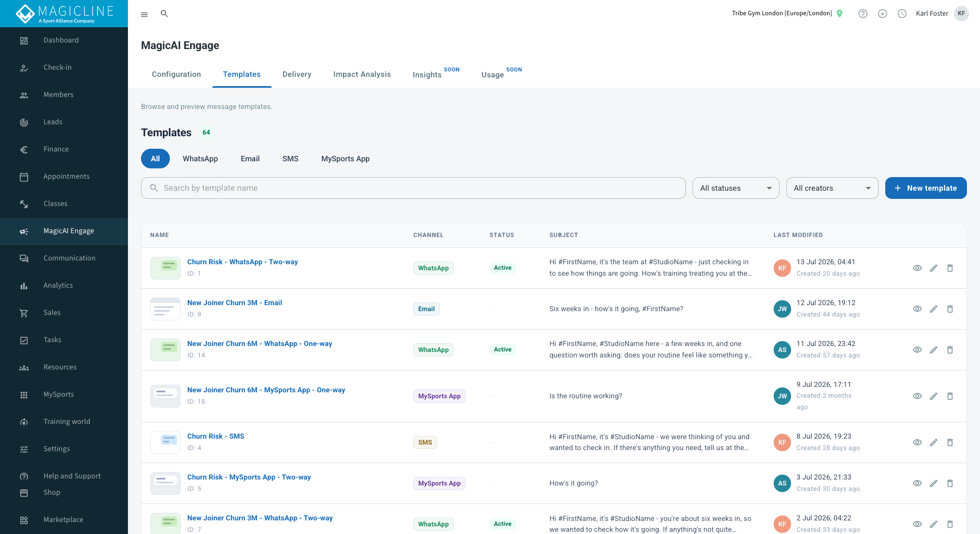
Task: Click the Usage tab
Action: pyautogui.click(x=501, y=75)
